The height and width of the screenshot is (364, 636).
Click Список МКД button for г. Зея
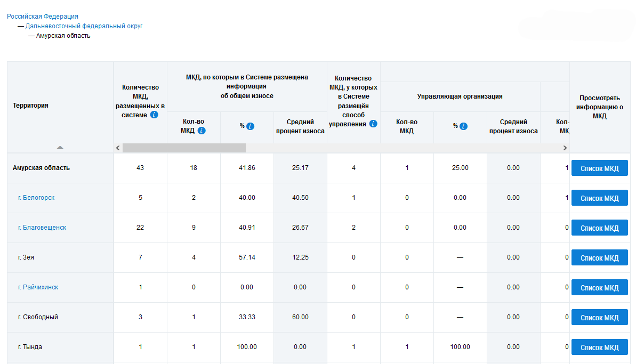click(599, 258)
